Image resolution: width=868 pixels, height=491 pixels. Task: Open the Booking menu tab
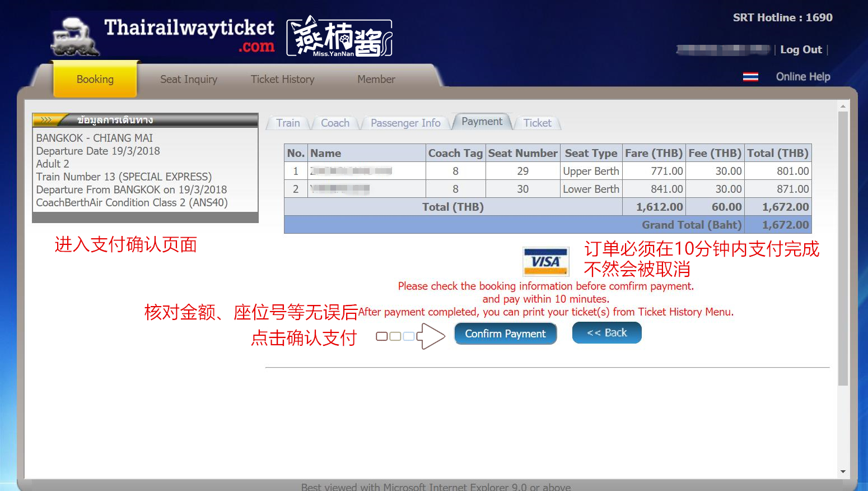click(95, 79)
